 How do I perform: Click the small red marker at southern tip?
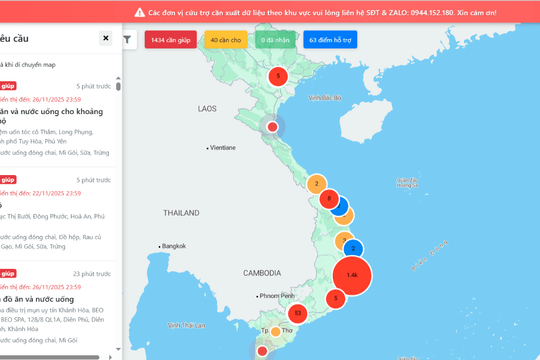tap(262, 351)
